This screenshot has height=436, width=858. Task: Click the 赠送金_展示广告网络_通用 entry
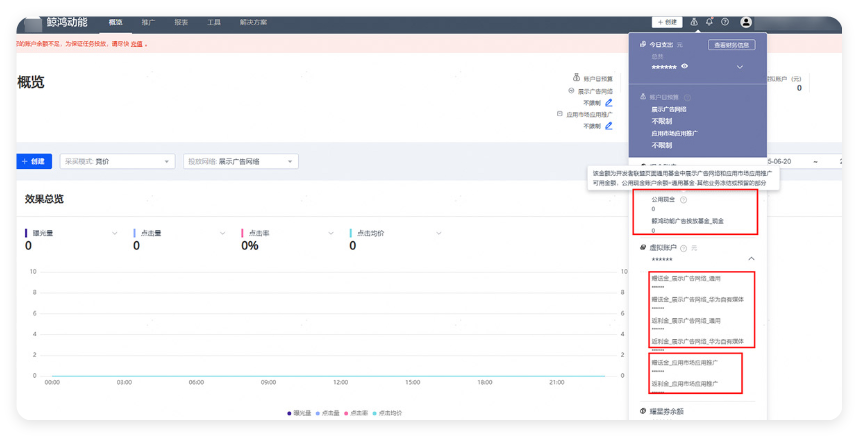click(x=686, y=278)
